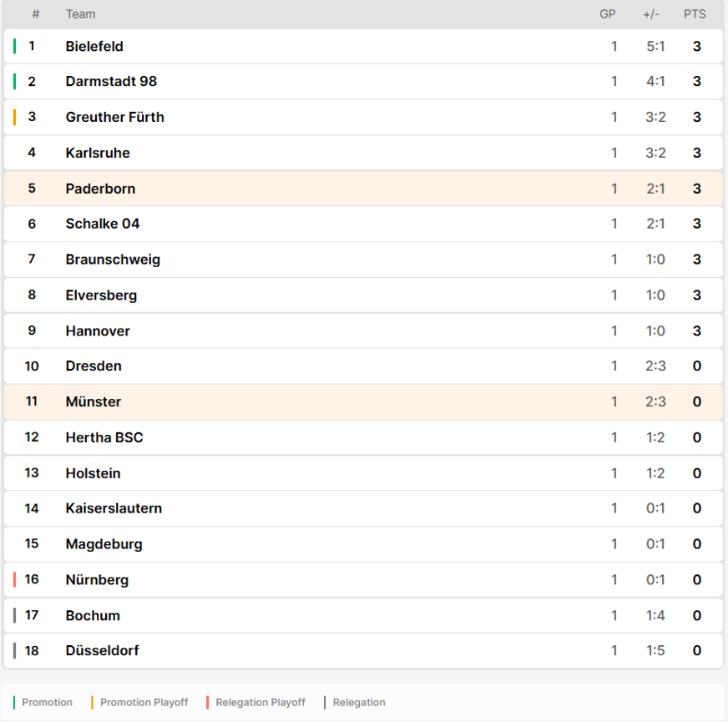
Task: Click the Promotion Playoff legend label
Action: [x=144, y=703]
